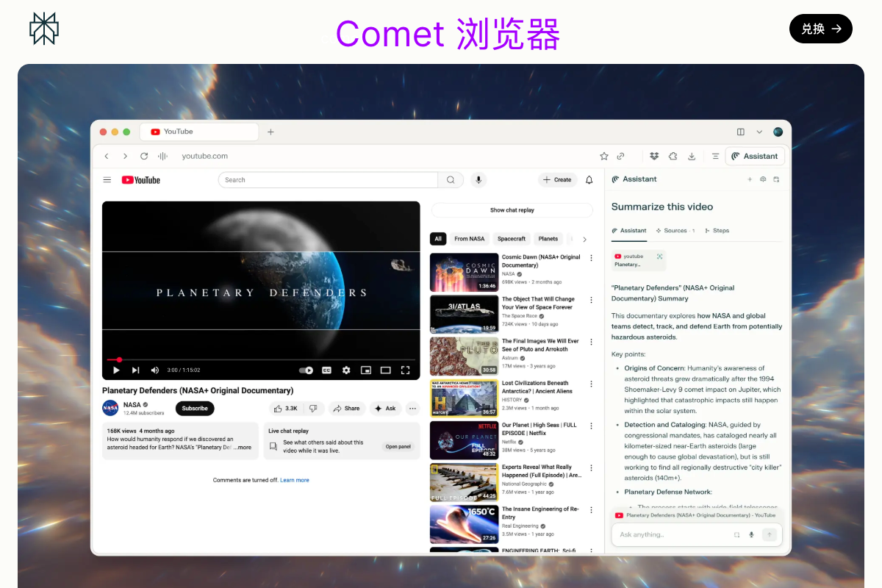882x588 pixels.
Task: Open the Dropbox extension icon
Action: pyautogui.click(x=654, y=156)
